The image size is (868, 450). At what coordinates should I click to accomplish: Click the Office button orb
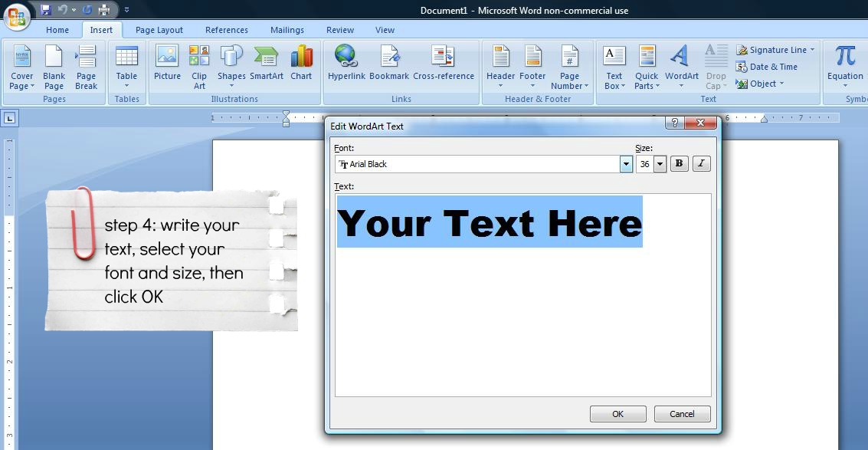pos(16,16)
